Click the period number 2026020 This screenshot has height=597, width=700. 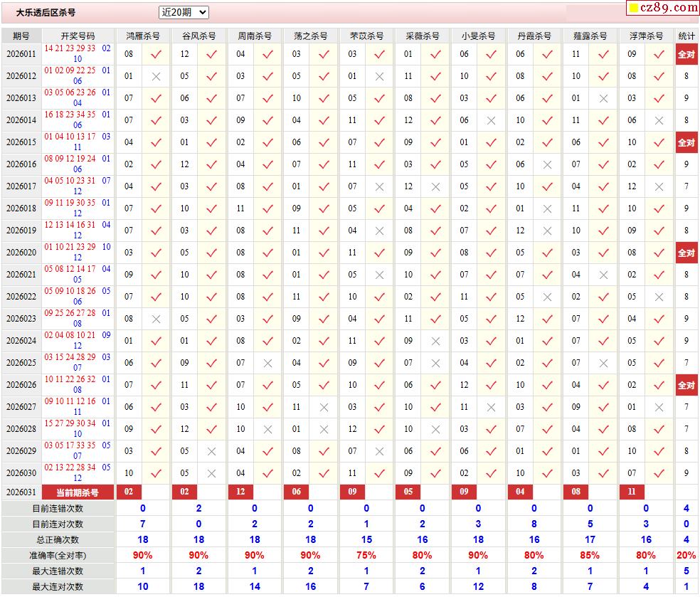(x=21, y=253)
